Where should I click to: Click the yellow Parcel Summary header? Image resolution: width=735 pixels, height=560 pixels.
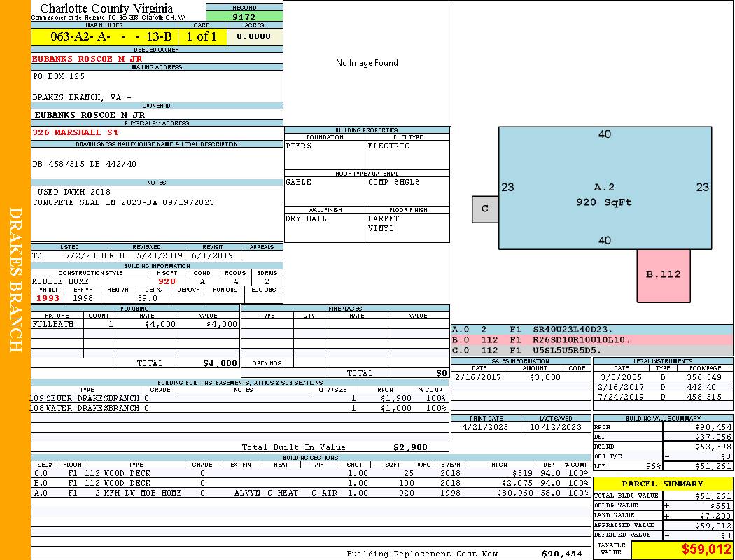pyautogui.click(x=662, y=484)
